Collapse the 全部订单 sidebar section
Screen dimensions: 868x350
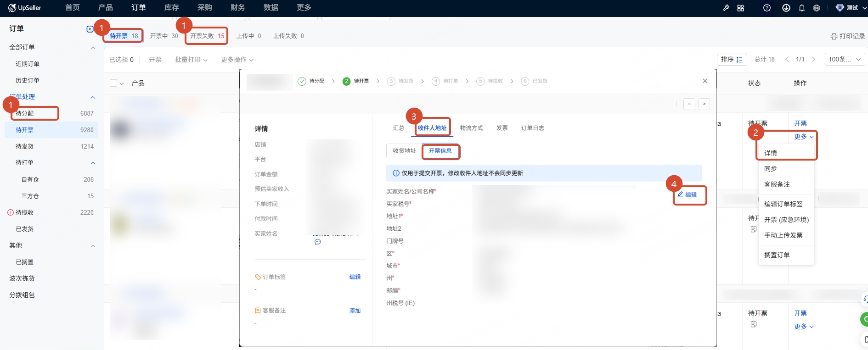coord(93,48)
